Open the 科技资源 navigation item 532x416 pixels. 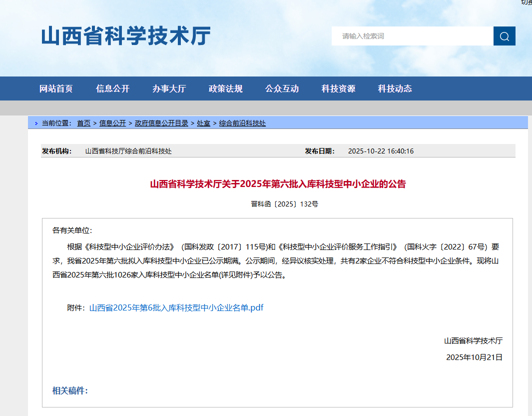[338, 88]
